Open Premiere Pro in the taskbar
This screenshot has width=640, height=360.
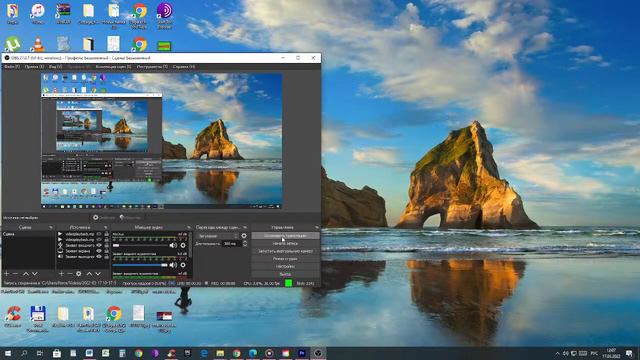(302, 353)
